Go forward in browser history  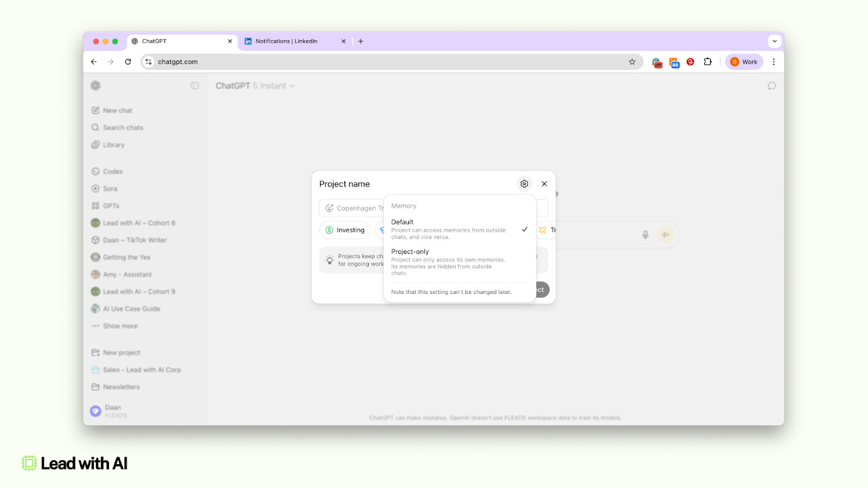click(x=111, y=62)
